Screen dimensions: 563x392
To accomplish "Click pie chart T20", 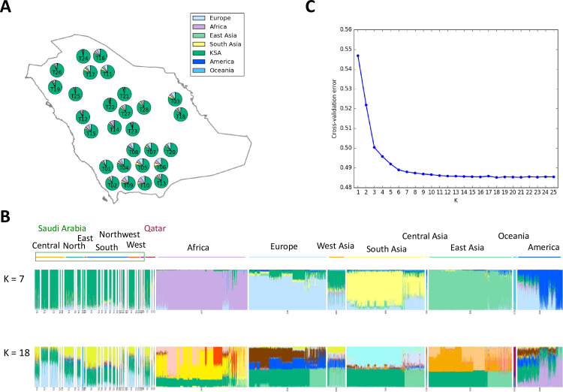I will 170,150.
